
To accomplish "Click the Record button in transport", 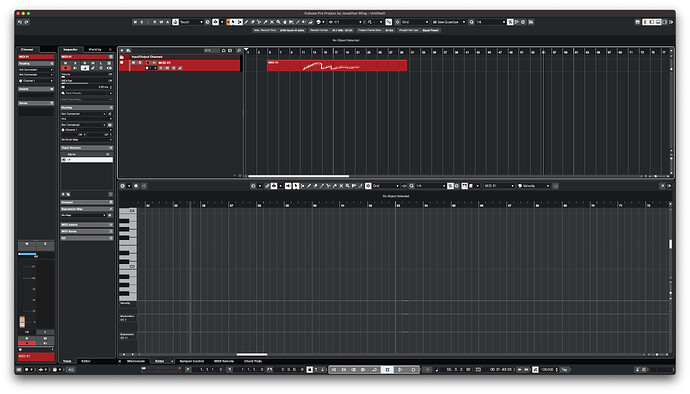I will [413, 370].
